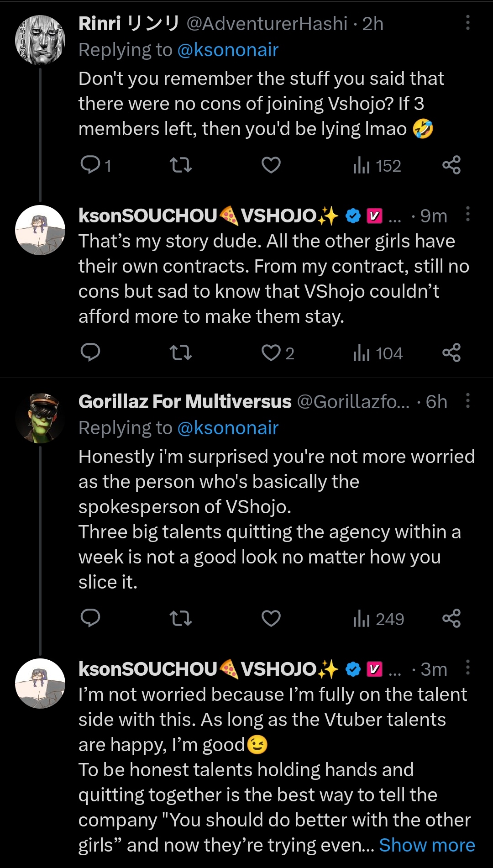Share kson's tweet with 104 views

click(x=451, y=352)
